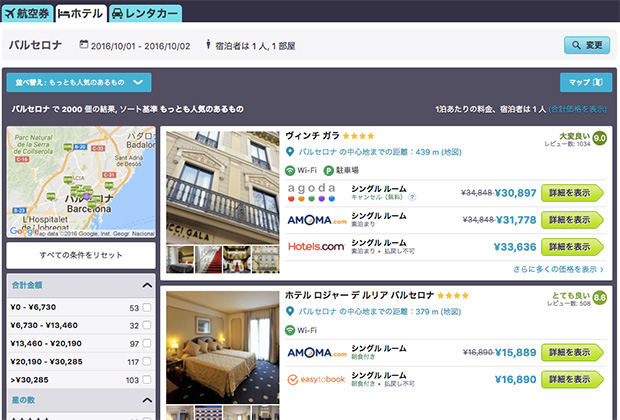Viewport: 620px width, 420px height.
Task: Open さらに多くの価格を表示 link
Action: [558, 269]
